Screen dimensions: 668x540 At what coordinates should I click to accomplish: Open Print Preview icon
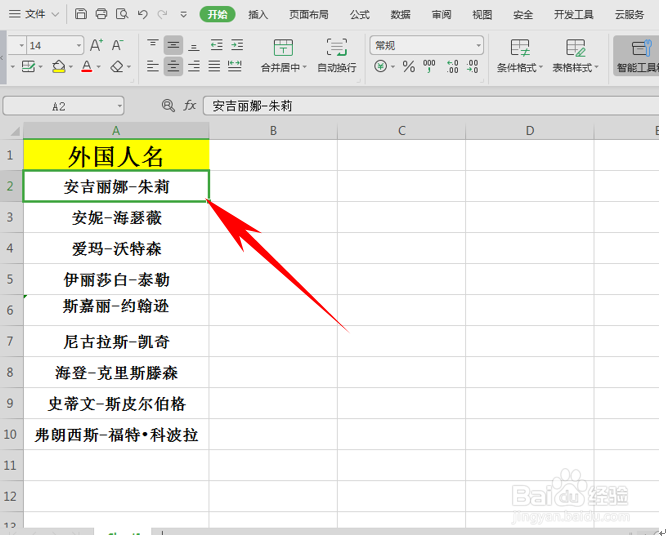122,14
